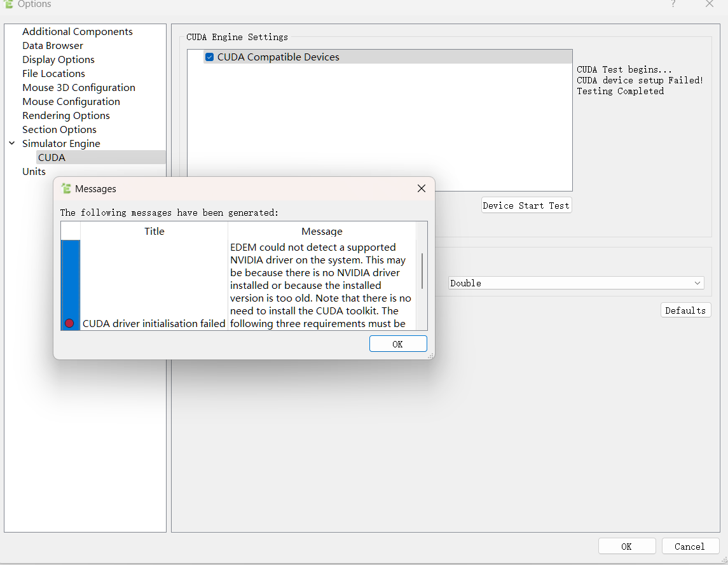
Task: Open Rendering Options category
Action: (66, 115)
